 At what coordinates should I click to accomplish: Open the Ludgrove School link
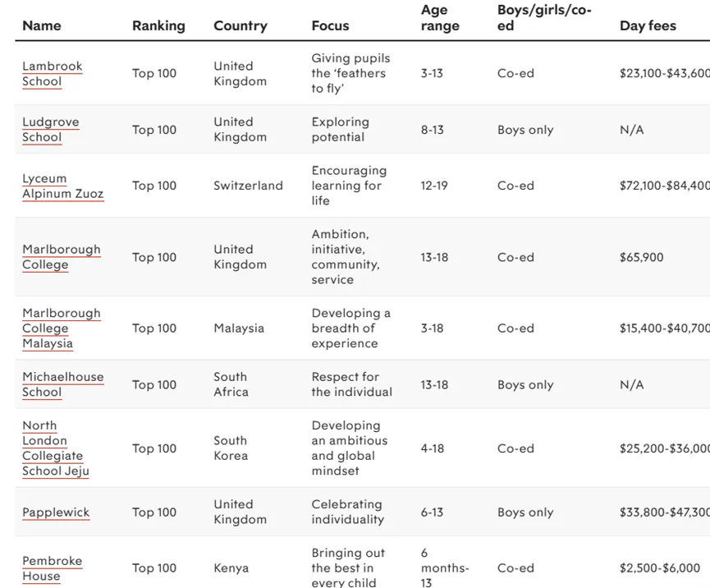pos(50,130)
